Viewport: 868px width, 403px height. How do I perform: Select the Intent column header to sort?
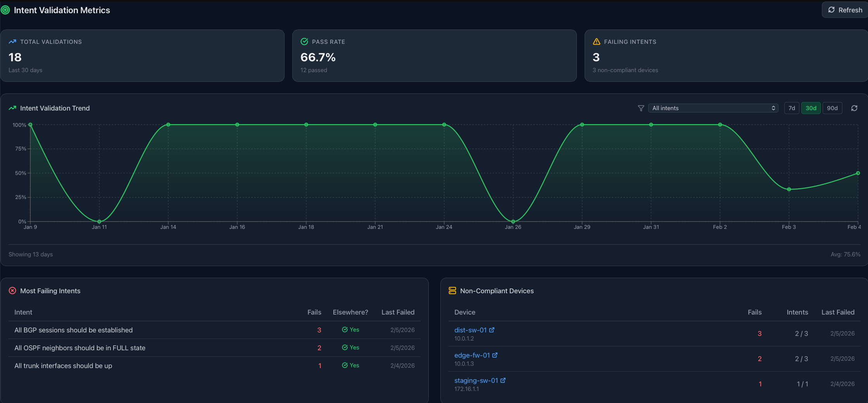[x=23, y=312]
